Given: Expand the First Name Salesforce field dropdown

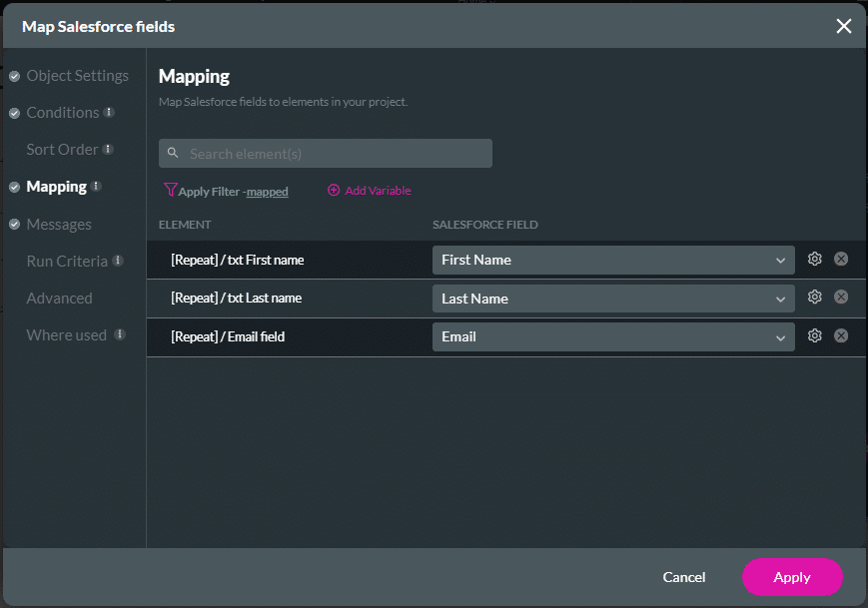Looking at the screenshot, I should [613, 260].
